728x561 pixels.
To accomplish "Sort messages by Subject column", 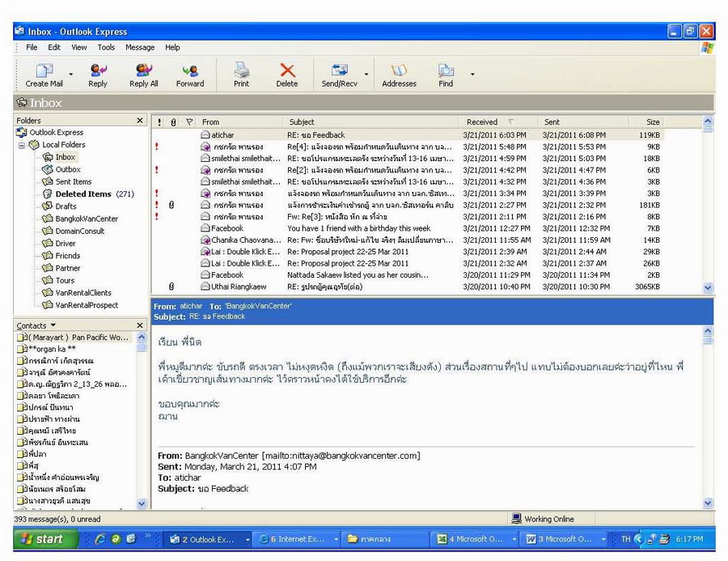I will pos(370,121).
